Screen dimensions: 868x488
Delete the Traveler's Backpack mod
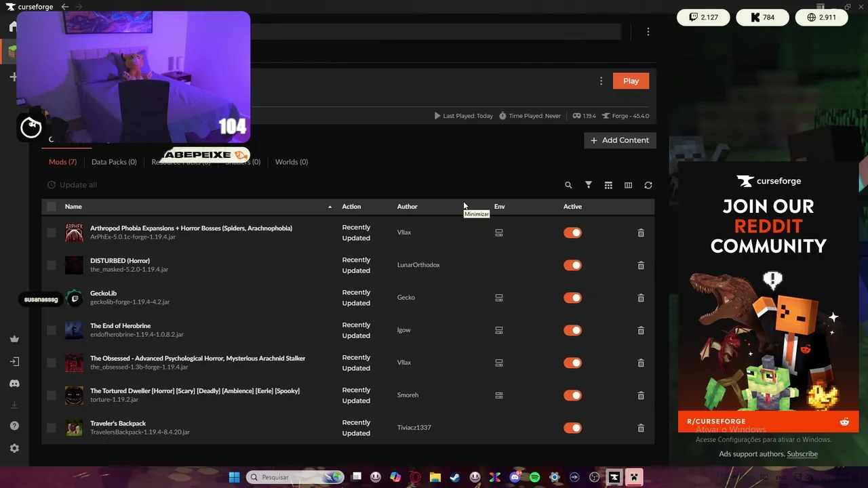coord(641,428)
